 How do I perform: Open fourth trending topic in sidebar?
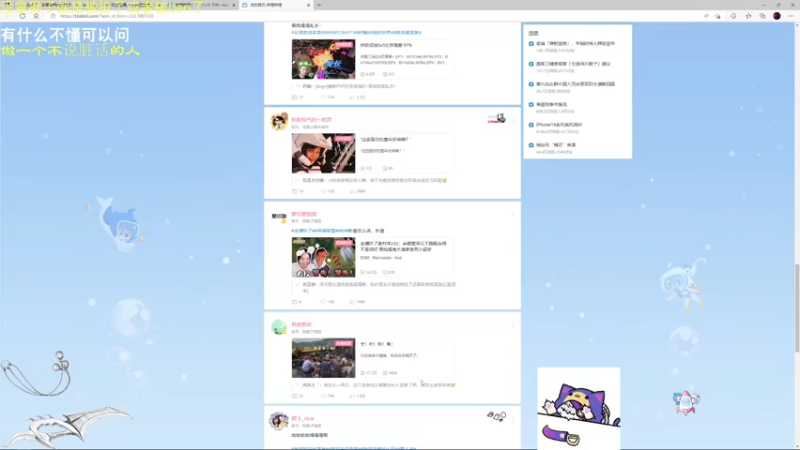coord(551,105)
